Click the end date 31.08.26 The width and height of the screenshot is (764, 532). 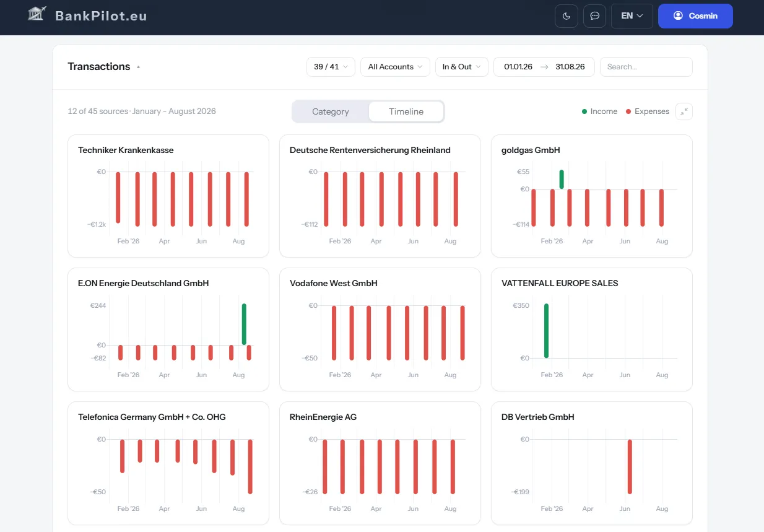(x=570, y=67)
